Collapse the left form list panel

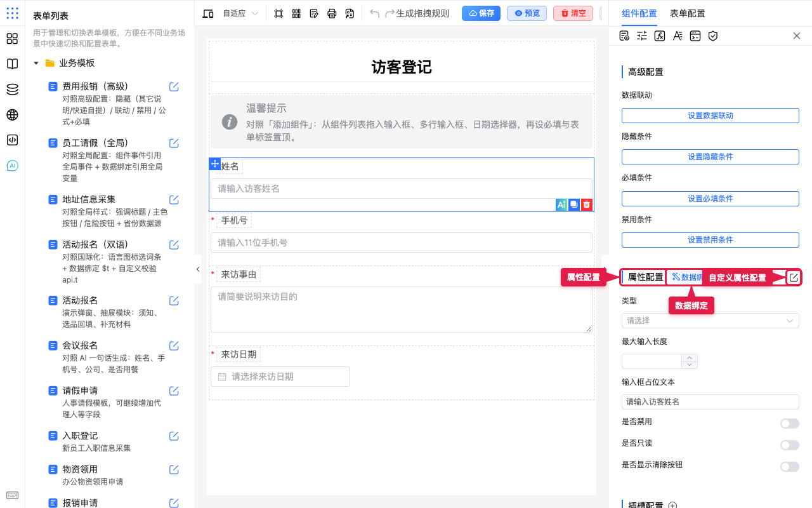click(x=197, y=269)
